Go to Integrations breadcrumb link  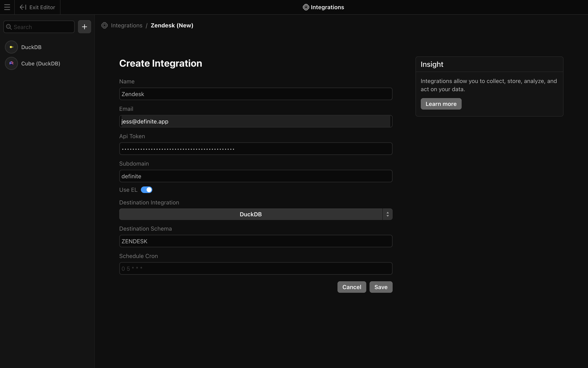click(127, 26)
